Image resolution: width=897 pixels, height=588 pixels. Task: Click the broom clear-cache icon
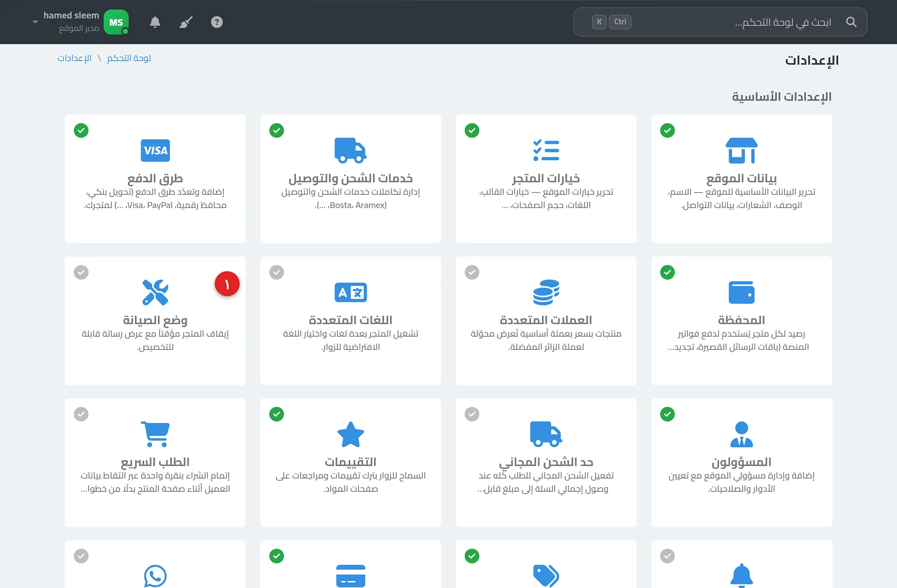(186, 22)
